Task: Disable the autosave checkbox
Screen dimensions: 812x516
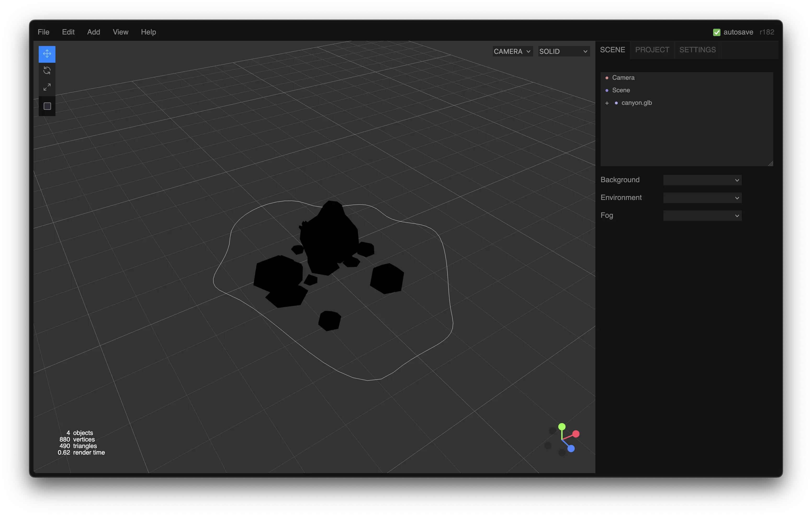Action: coord(717,32)
